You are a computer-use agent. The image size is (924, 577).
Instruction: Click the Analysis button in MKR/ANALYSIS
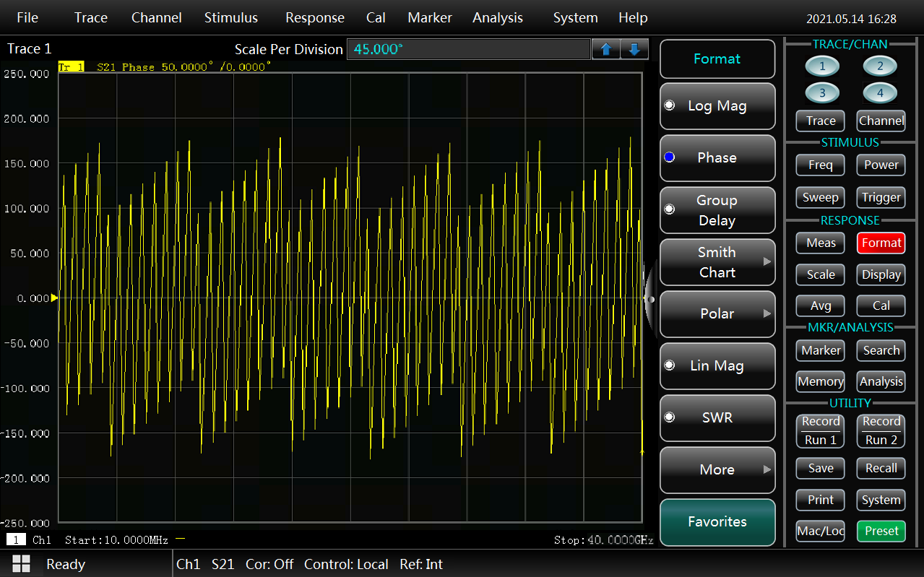pos(881,381)
